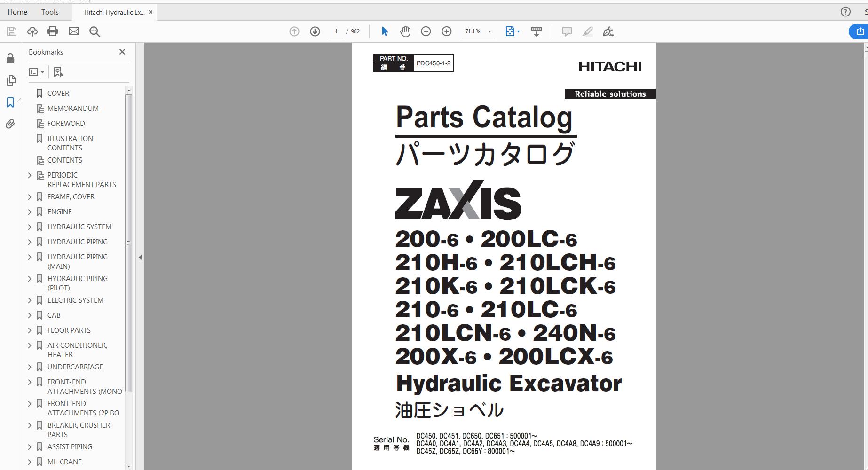The image size is (868, 470).
Task: Expand the ENGINE bookmark
Action: tap(30, 212)
